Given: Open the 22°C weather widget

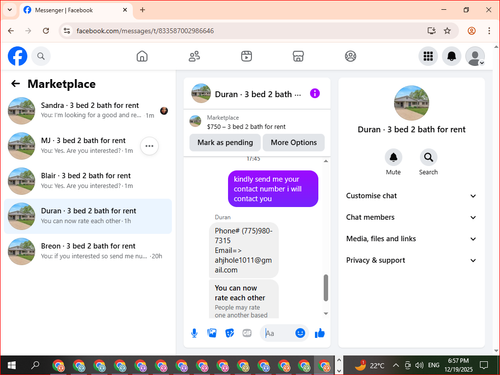Looking at the screenshot, I should [369, 365].
